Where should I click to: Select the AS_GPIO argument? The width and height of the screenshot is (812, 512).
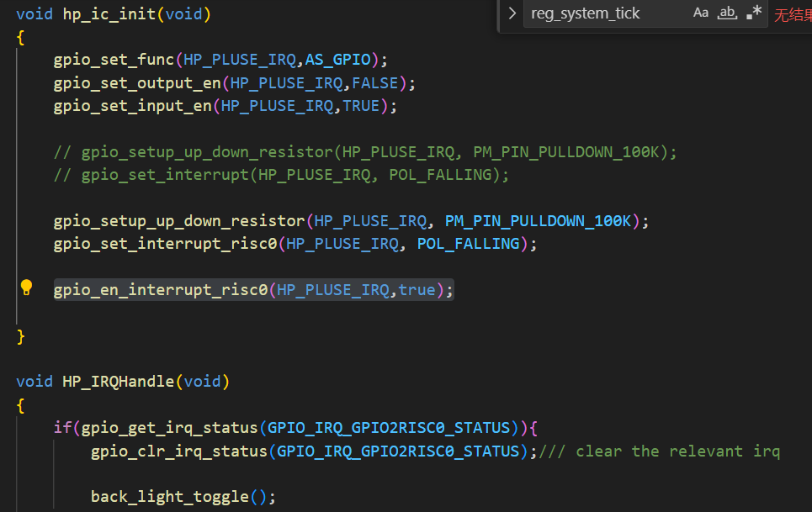click(337, 60)
